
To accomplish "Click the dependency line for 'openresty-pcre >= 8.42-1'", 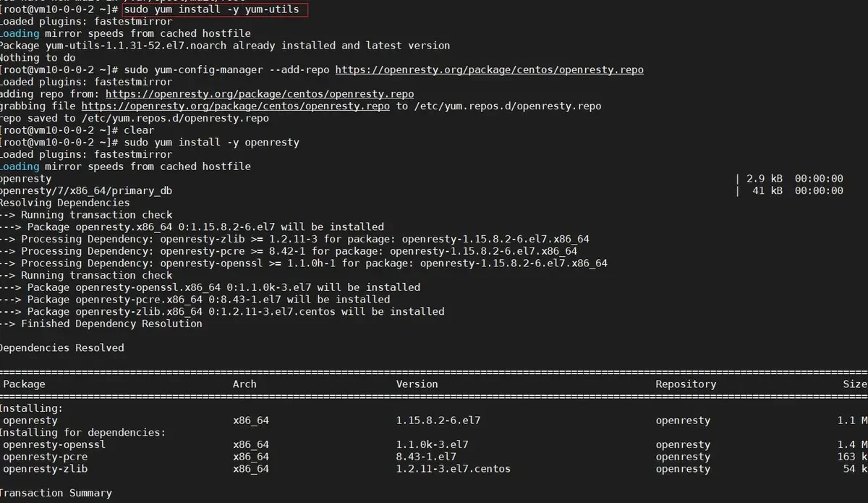I will (x=289, y=251).
